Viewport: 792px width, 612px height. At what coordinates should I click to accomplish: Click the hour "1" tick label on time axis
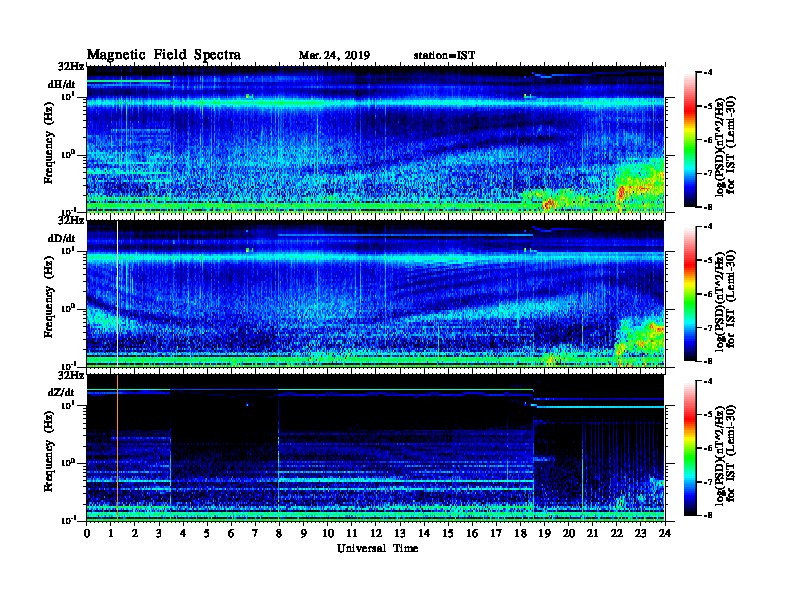tap(111, 533)
